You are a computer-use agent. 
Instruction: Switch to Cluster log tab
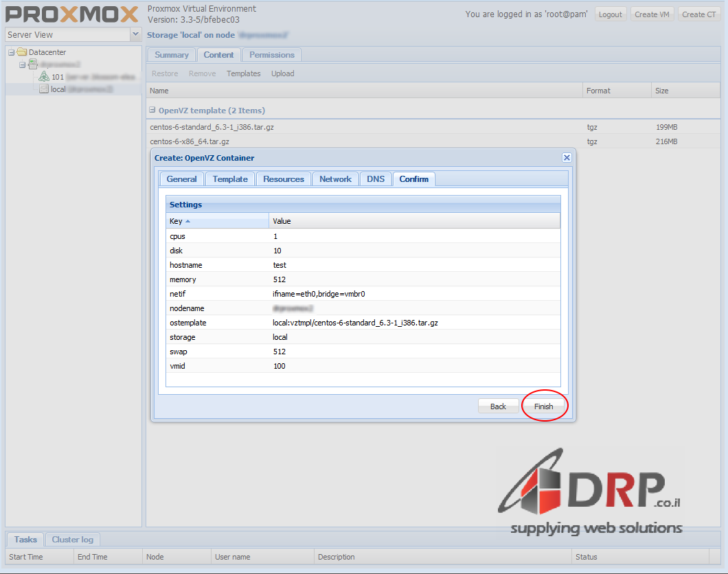click(x=72, y=540)
